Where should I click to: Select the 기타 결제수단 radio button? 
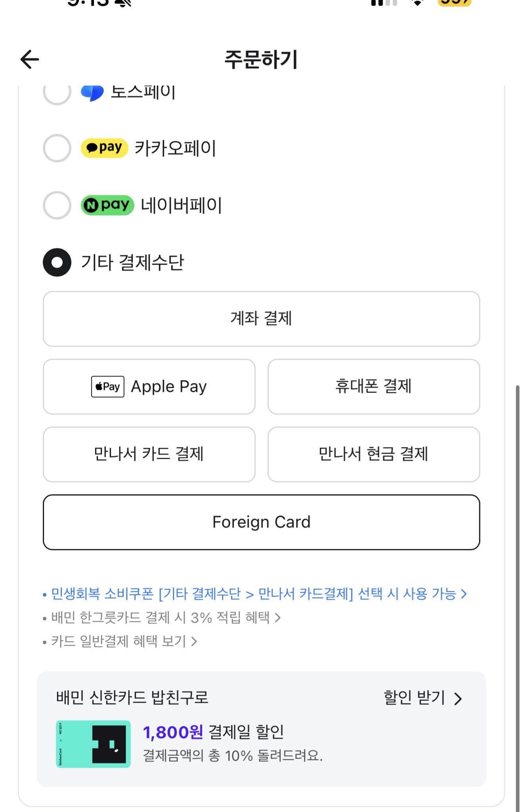[57, 262]
